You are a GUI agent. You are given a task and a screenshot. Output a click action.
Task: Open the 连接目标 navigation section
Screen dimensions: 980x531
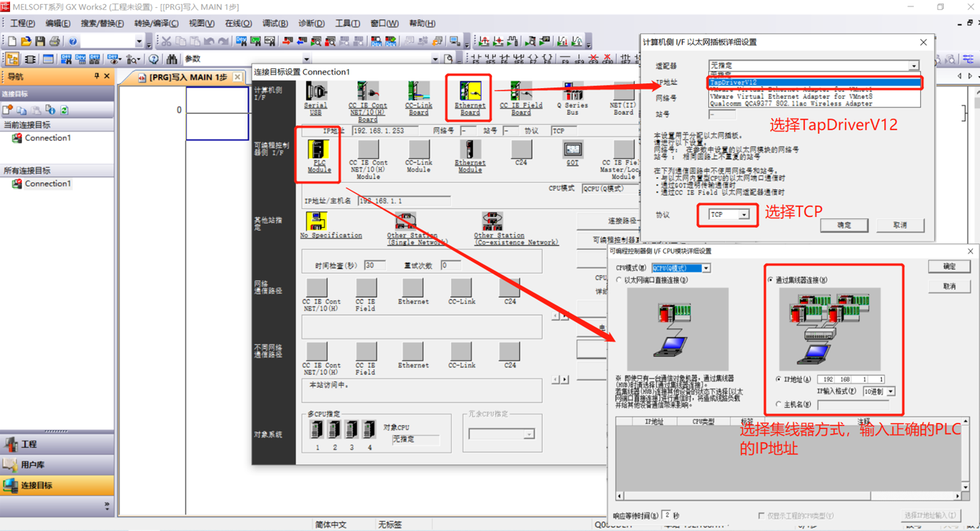tap(57, 485)
